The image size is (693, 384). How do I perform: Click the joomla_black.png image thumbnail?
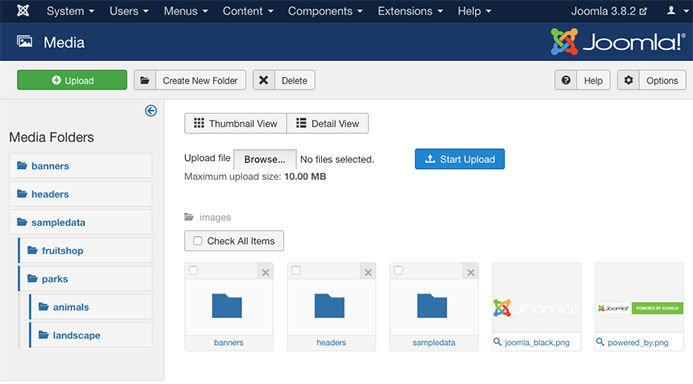[x=537, y=308]
